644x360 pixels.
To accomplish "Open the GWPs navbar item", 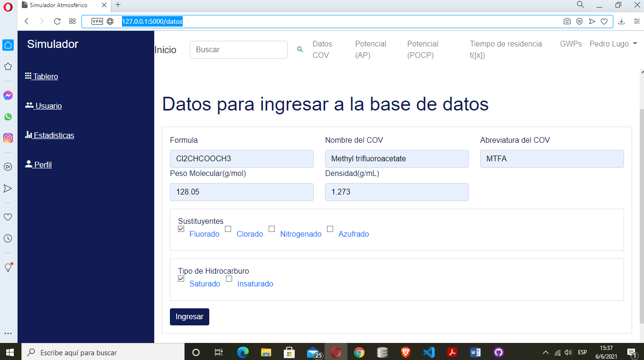I will [x=571, y=44].
